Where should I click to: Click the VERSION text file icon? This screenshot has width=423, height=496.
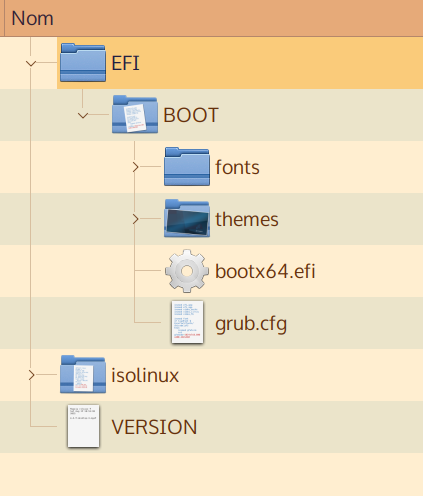coord(83,426)
